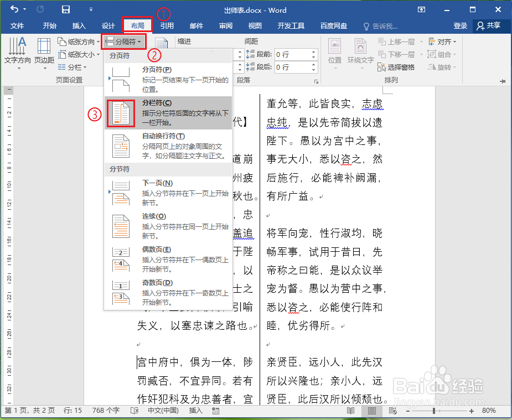This screenshot has height=420, width=512.
Task: Click the macro recording icon in status bar
Action: pyautogui.click(x=215, y=411)
